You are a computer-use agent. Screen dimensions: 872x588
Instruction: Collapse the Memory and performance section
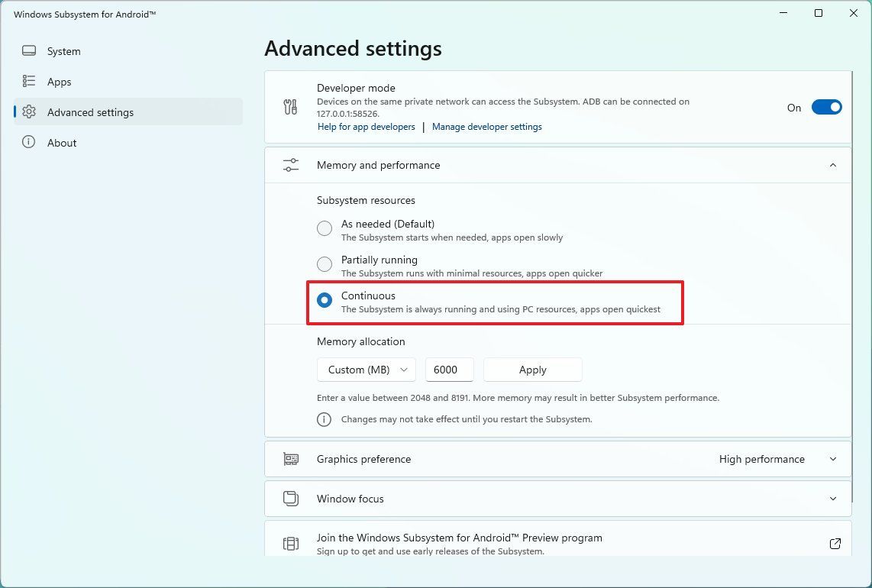[833, 164]
